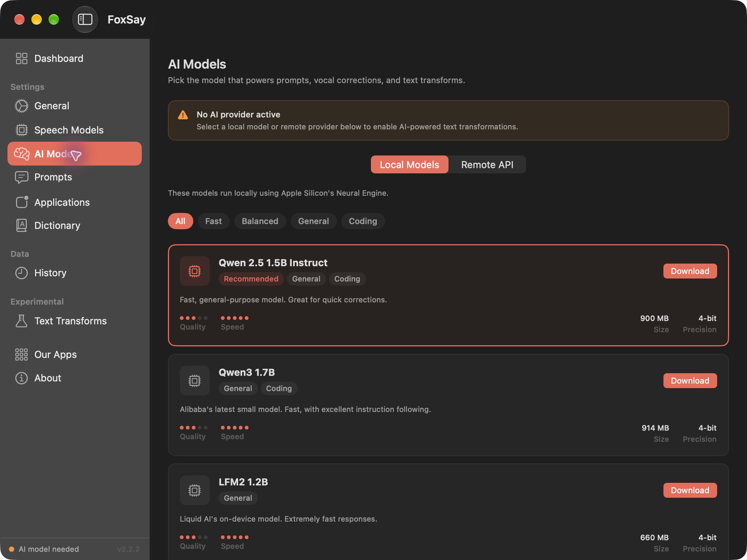Click the General gear icon
Viewport: 747px width, 560px height.
point(22,106)
